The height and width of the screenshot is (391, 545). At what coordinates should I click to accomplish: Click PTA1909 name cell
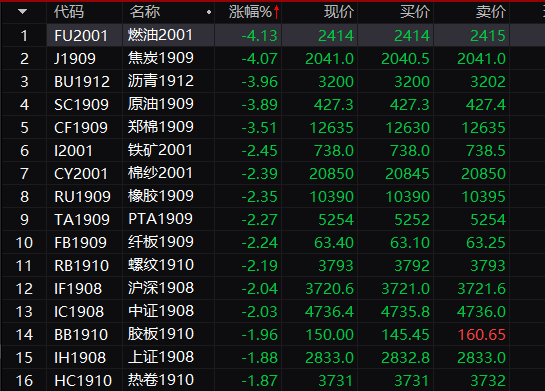click(160, 219)
